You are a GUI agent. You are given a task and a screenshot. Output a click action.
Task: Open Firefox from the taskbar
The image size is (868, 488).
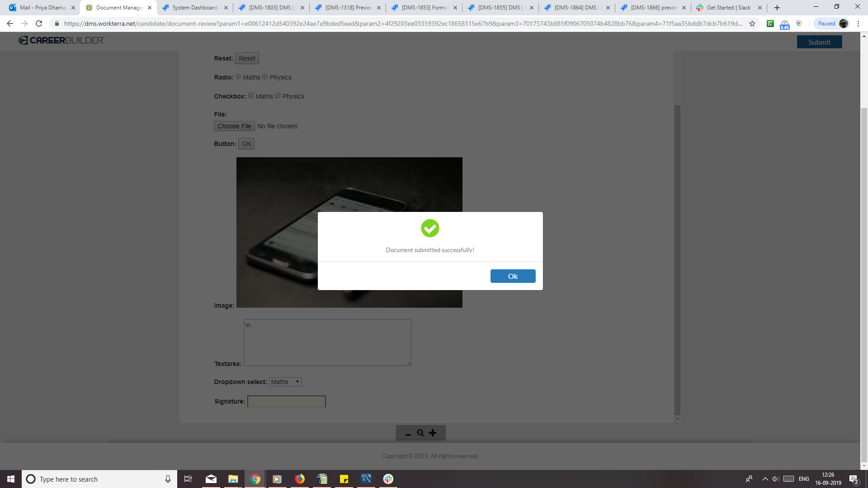point(299,479)
